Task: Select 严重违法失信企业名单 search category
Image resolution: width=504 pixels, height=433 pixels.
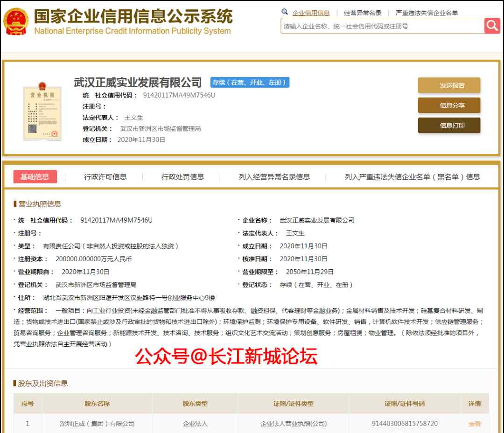Action: [427, 13]
